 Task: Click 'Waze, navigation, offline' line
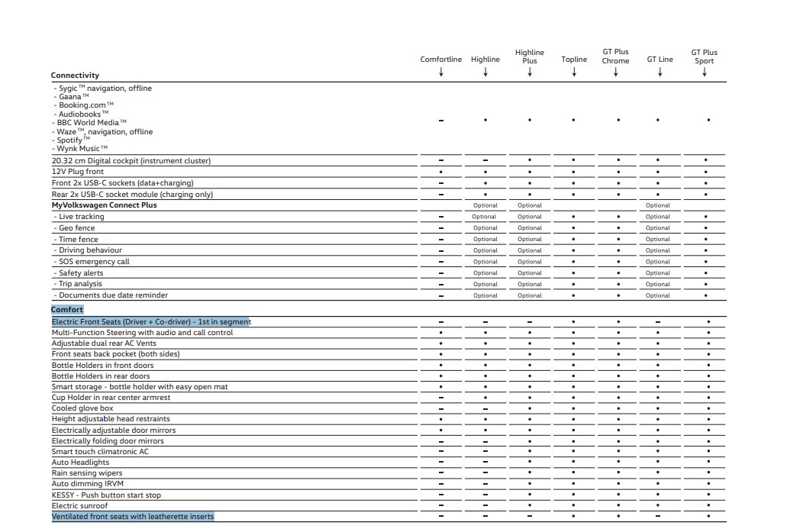[x=102, y=131]
